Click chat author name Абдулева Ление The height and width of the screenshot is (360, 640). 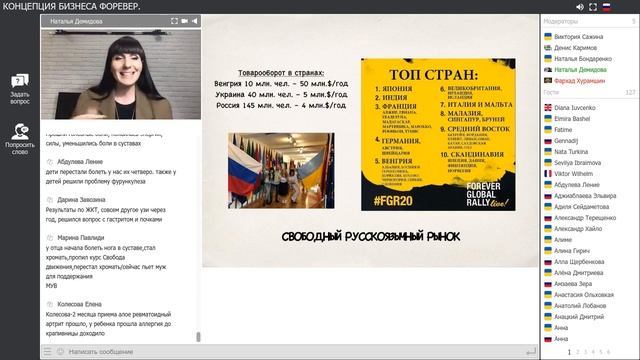click(80, 162)
